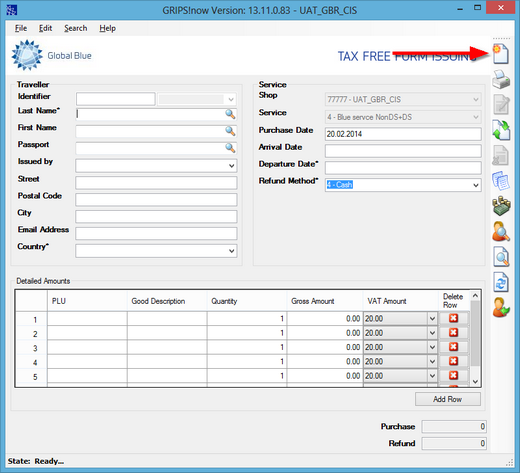The image size is (520, 473).
Task: Click the Departure Date field
Action: point(403,168)
